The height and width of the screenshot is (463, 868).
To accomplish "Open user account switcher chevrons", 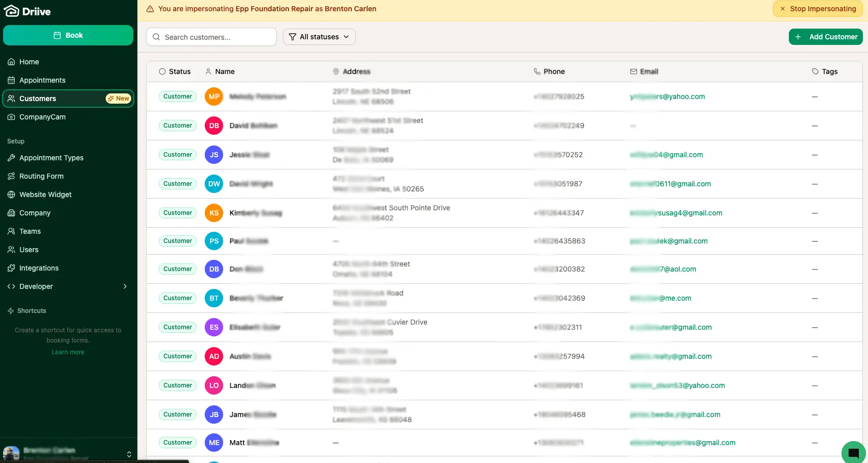I will 129,454.
